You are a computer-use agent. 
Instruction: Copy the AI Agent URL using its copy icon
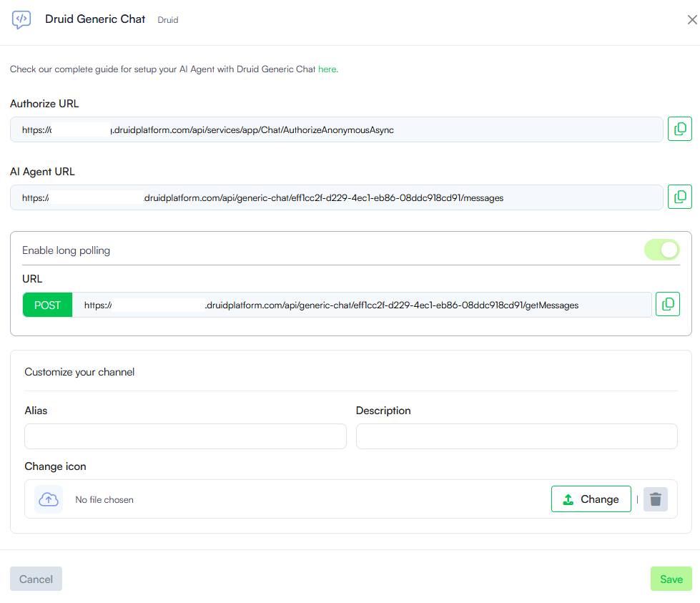(x=679, y=197)
